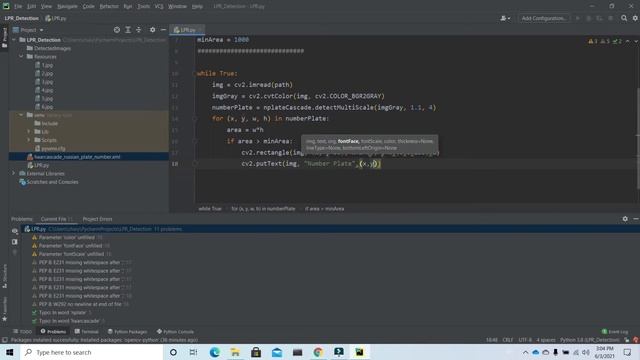Screen dimensions: 640x360
Task: Click the preview panel icon below the eye in Problems
Action: 15,242
